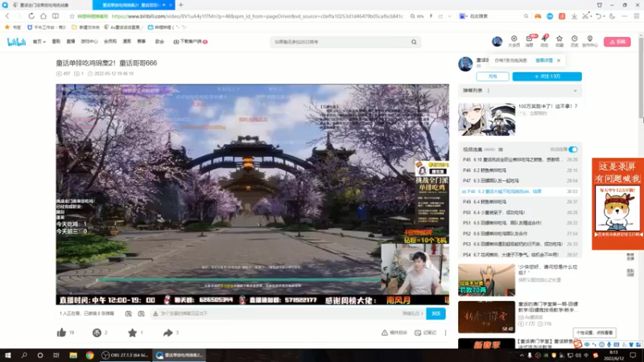Open the browser undo-close dropdown arrow
Viewport: 644px width, 362px height.
tap(605, 16)
